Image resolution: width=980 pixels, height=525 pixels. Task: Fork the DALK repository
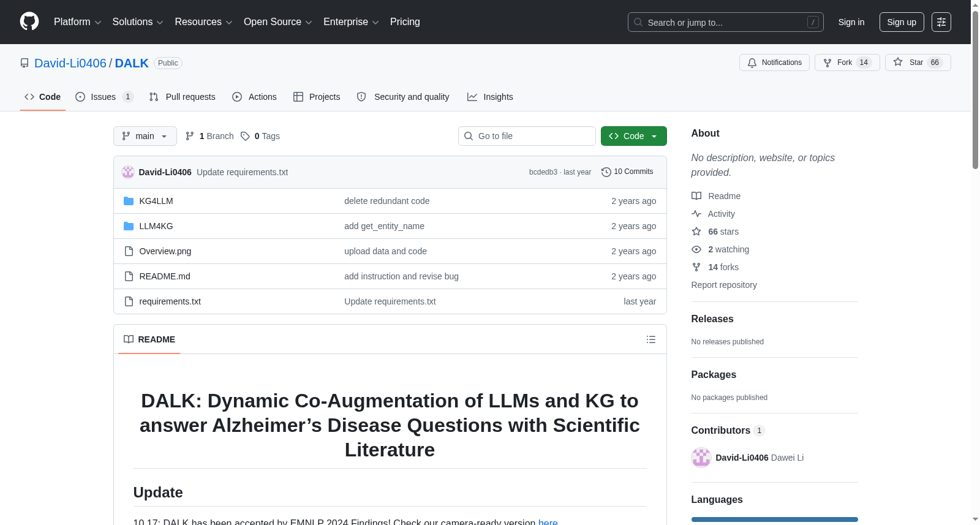(x=847, y=62)
